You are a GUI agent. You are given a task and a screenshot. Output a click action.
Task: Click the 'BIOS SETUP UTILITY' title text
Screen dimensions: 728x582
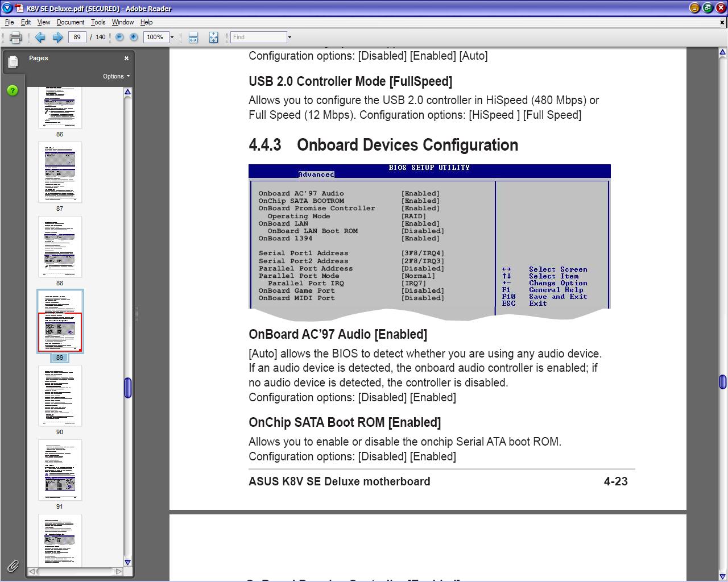pos(429,168)
